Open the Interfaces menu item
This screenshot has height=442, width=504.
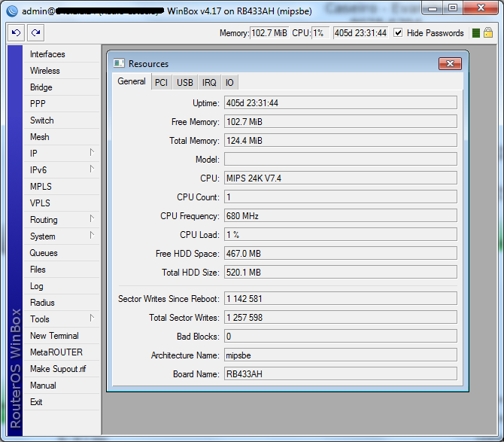tap(62, 54)
